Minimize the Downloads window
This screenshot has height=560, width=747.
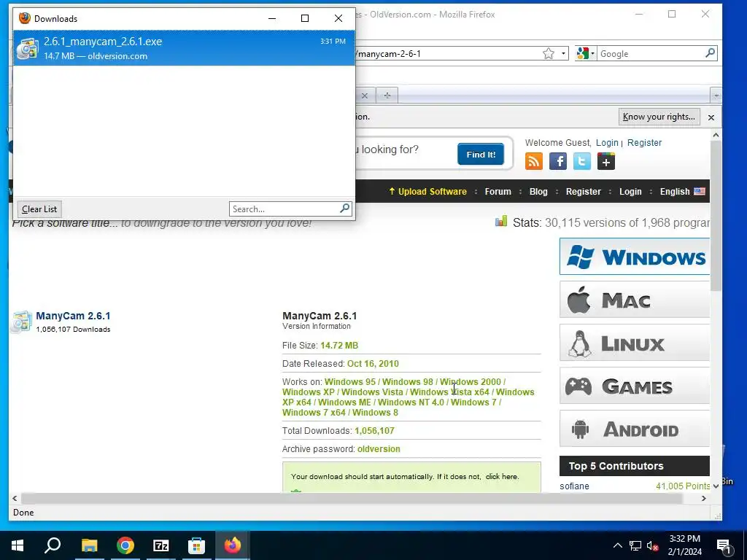pos(272,18)
